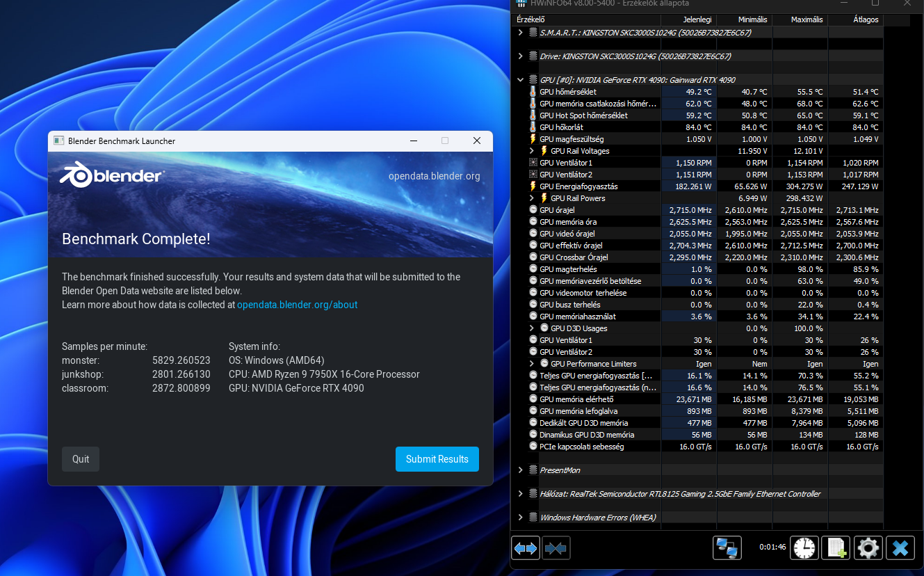Viewport: 924px width, 576px height.
Task: Collapse the GPU [#0] RTX 4090 group
Action: (x=520, y=80)
